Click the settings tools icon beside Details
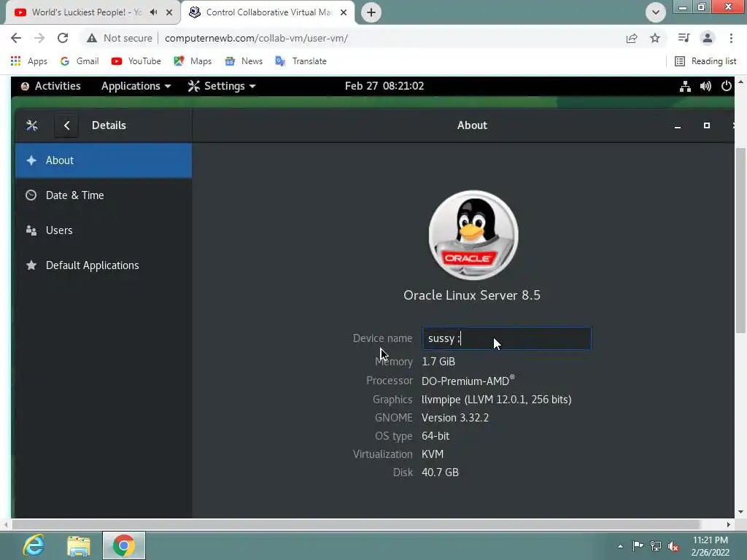Image resolution: width=747 pixels, height=560 pixels. (32, 125)
